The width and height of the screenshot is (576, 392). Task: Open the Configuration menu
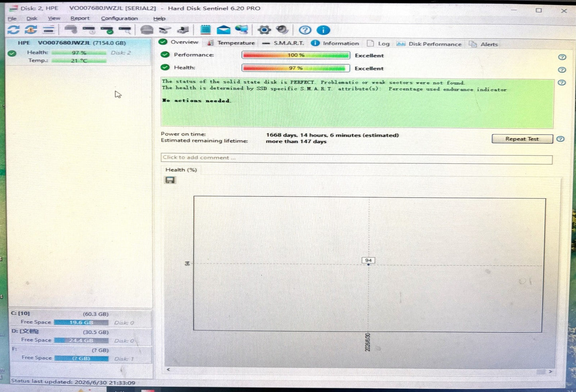click(119, 18)
